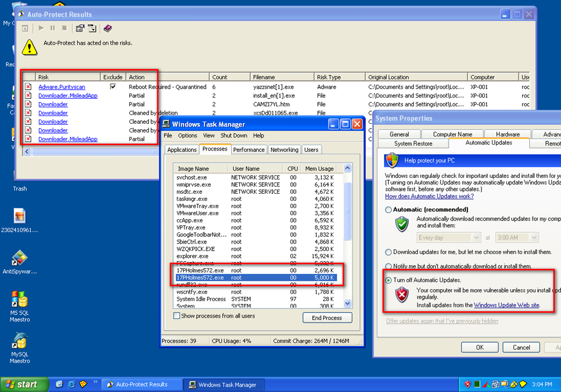Viewport: 561px width, 392px height.
Task: Click Task Manager scrollbar down arrow
Action: pyautogui.click(x=347, y=303)
